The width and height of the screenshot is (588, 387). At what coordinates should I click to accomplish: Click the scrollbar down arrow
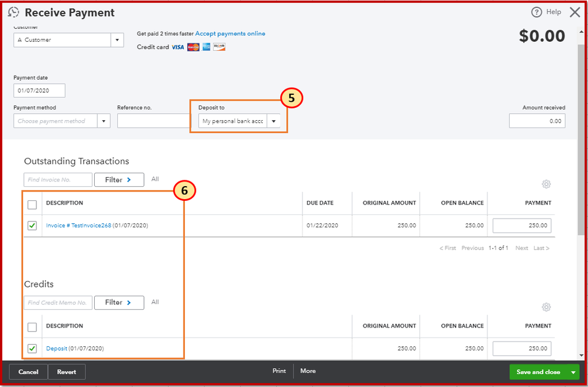pos(582,355)
